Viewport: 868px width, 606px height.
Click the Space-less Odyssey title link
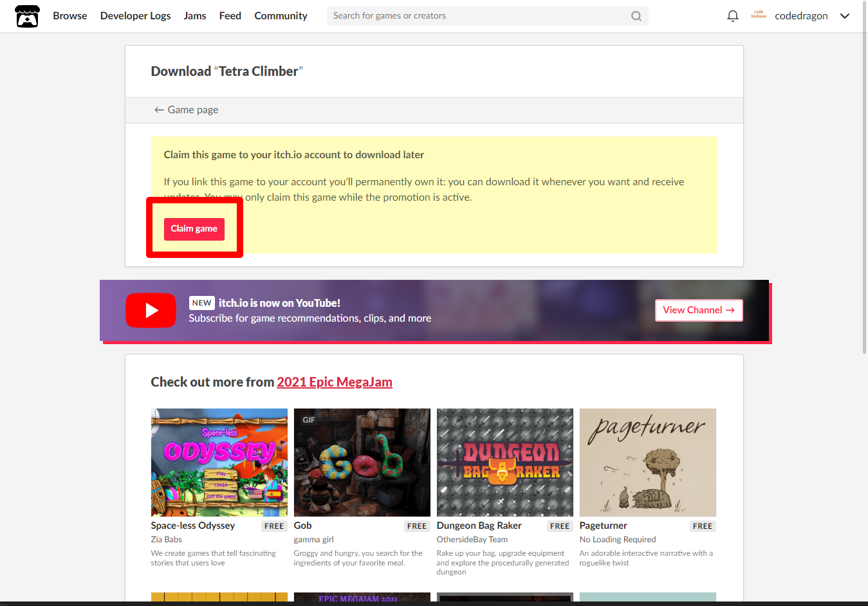pos(193,526)
